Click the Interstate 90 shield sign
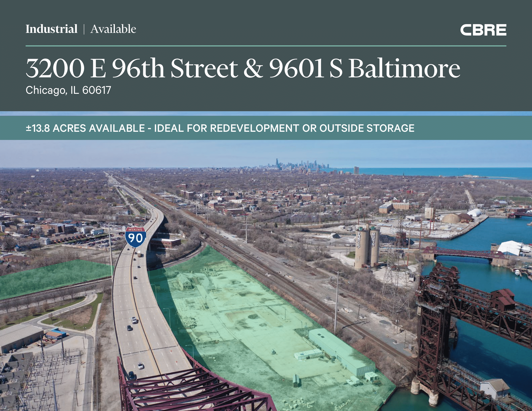The height and width of the screenshot is (411, 532). (136, 237)
